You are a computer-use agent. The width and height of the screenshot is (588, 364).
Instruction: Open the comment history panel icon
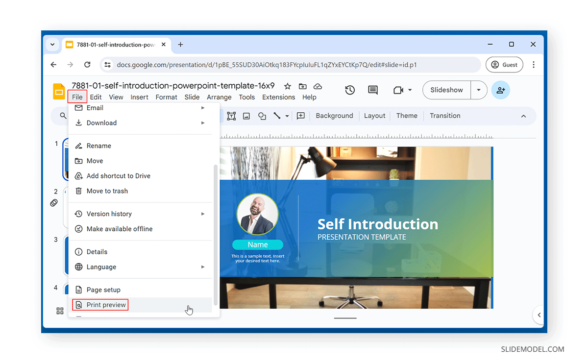372,90
